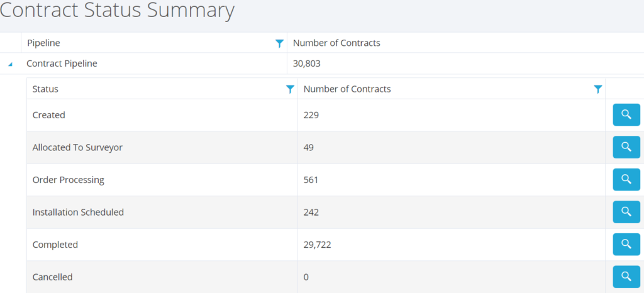The image size is (644, 293).
Task: Collapse the Contract Pipeline row
Action: click(x=10, y=64)
